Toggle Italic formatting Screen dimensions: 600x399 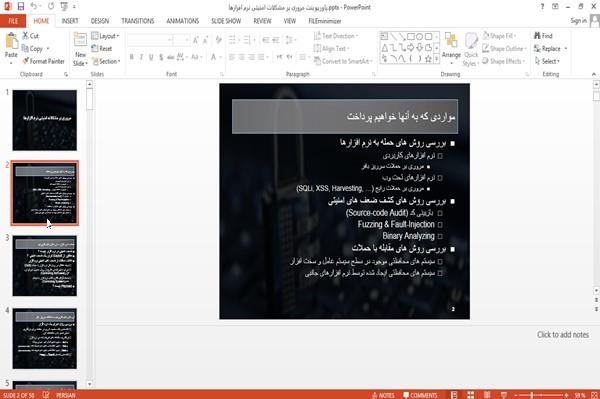(x=141, y=57)
